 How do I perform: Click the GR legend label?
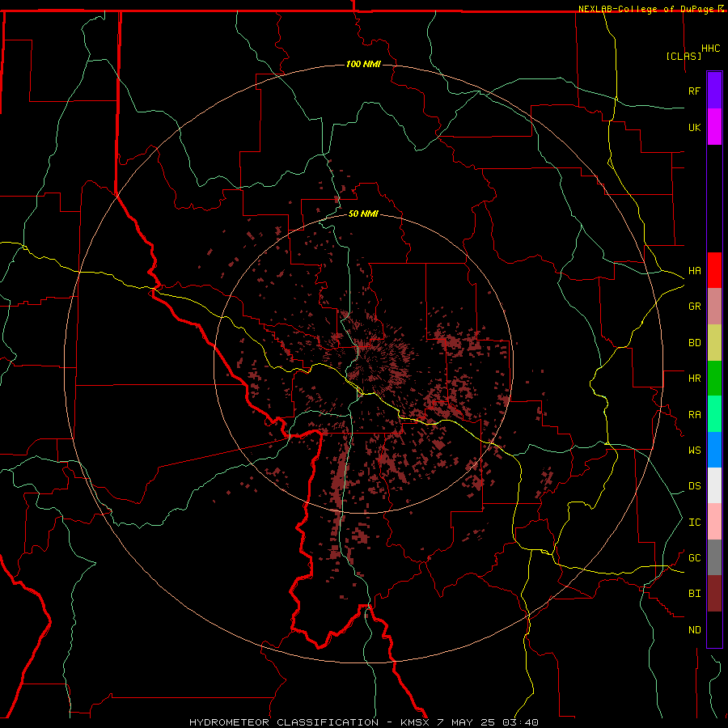coord(694,307)
